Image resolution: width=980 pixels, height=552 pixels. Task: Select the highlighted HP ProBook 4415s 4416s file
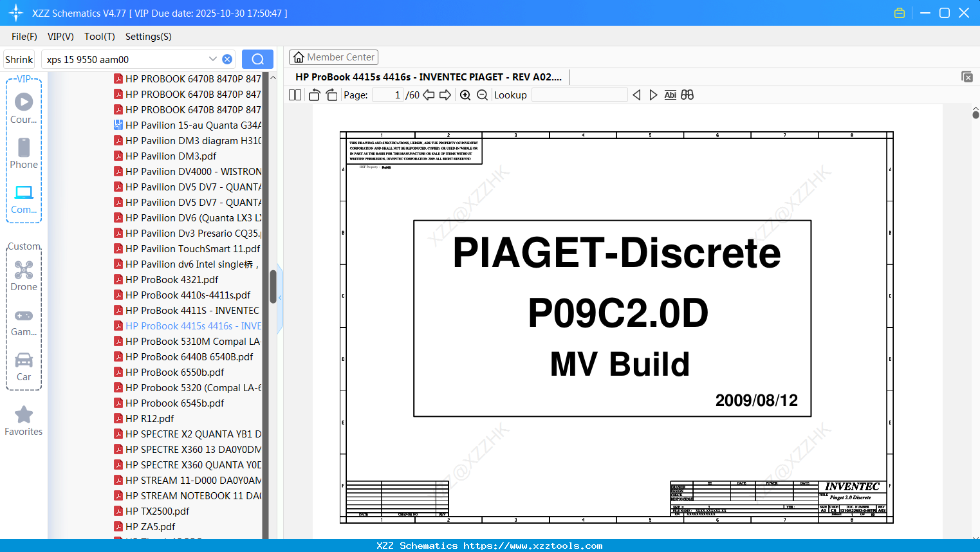pos(188,326)
